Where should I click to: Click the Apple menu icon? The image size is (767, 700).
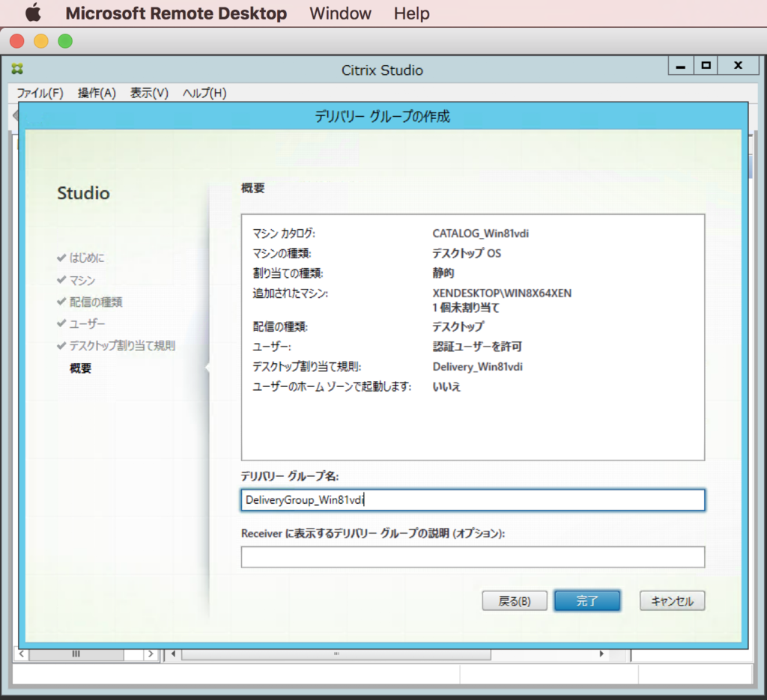[33, 13]
